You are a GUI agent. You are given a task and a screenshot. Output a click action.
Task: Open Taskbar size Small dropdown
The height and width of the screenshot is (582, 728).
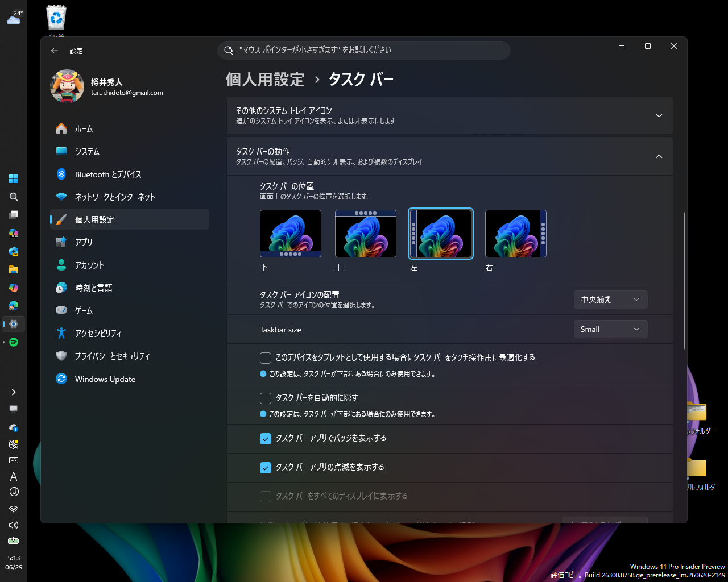pyautogui.click(x=610, y=329)
